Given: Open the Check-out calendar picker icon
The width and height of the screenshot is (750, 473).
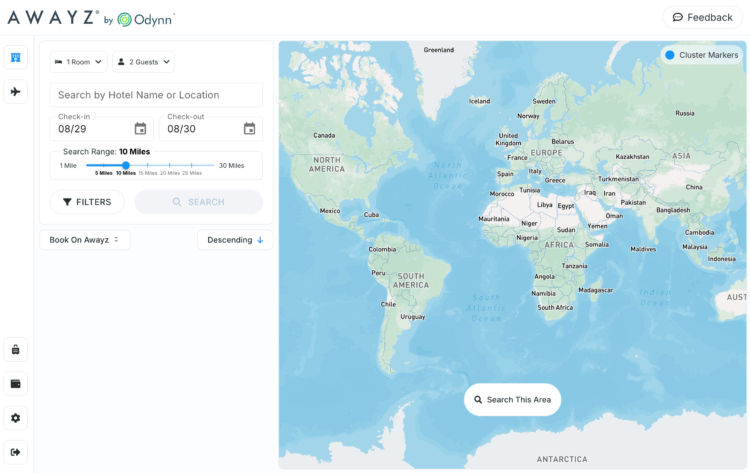Looking at the screenshot, I should [x=249, y=128].
